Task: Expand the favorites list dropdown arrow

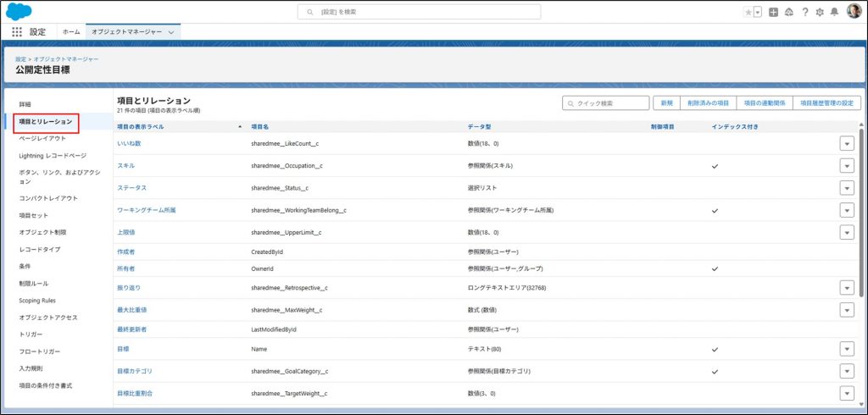Action: [x=757, y=12]
